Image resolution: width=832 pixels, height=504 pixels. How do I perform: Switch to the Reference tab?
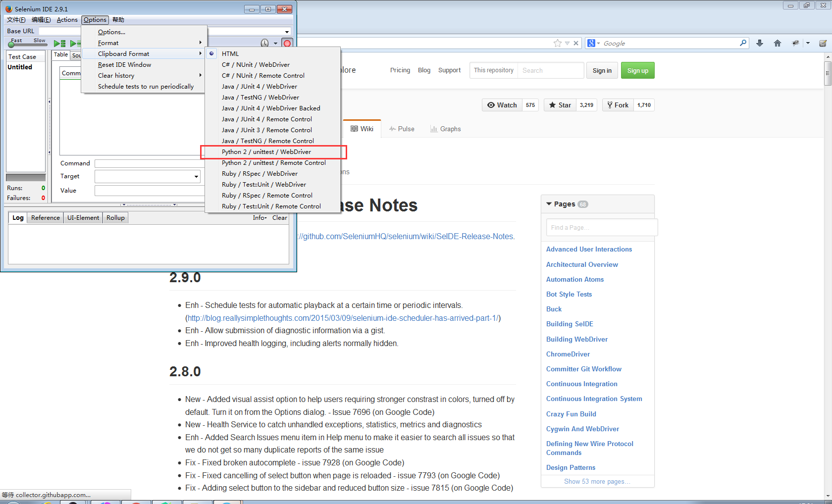[46, 218]
